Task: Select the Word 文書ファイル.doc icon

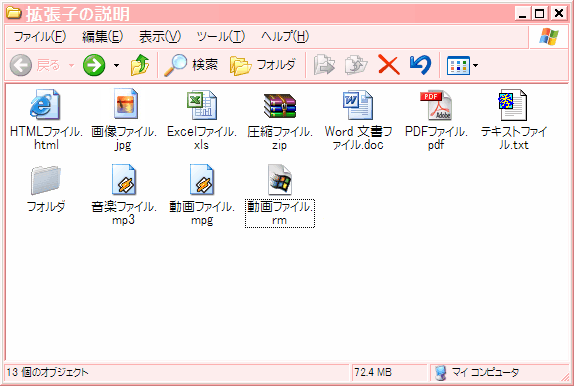Action: 358,105
